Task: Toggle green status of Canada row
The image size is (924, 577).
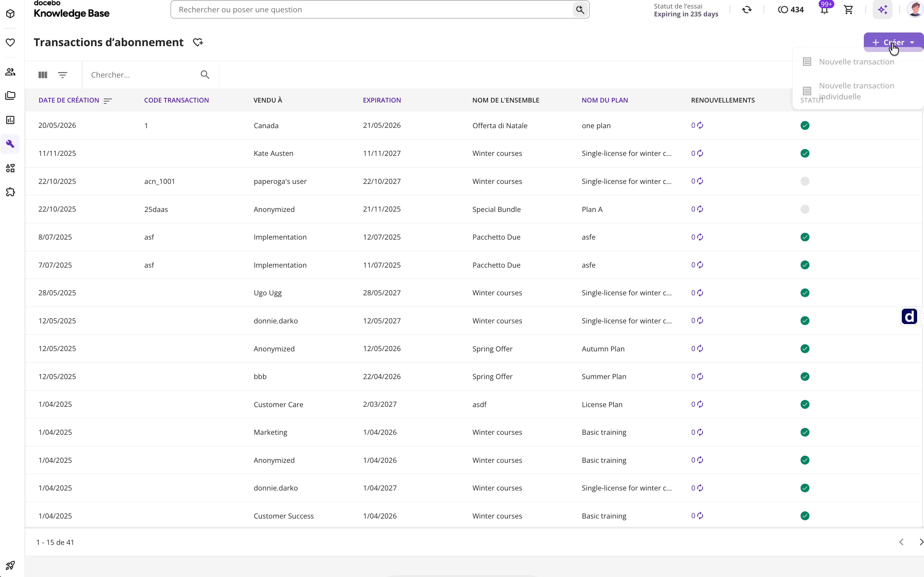Action: point(805,125)
